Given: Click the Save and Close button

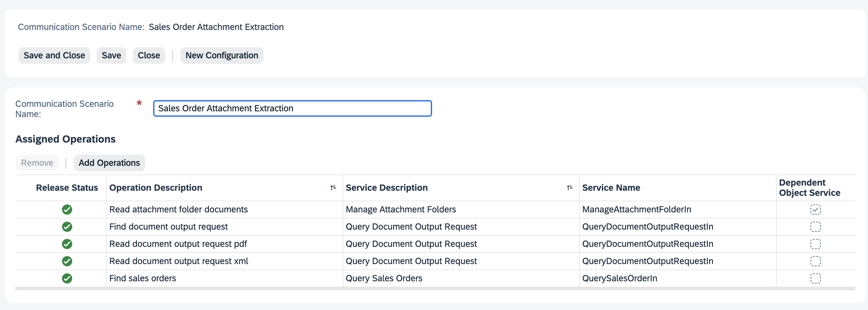Looking at the screenshot, I should point(54,55).
